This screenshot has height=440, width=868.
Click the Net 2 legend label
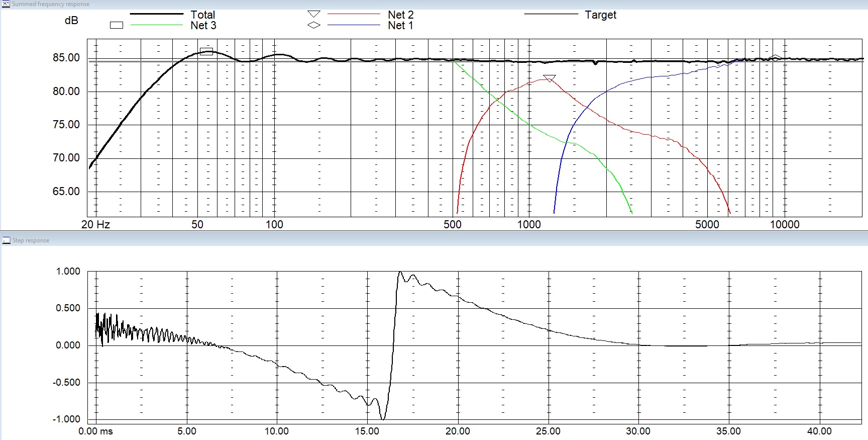pos(400,15)
